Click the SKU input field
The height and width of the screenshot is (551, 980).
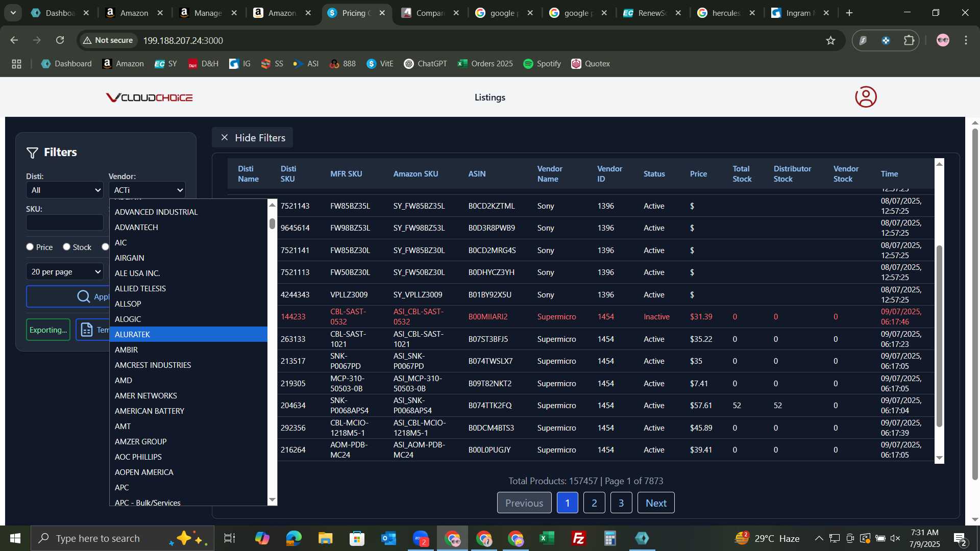pos(65,222)
